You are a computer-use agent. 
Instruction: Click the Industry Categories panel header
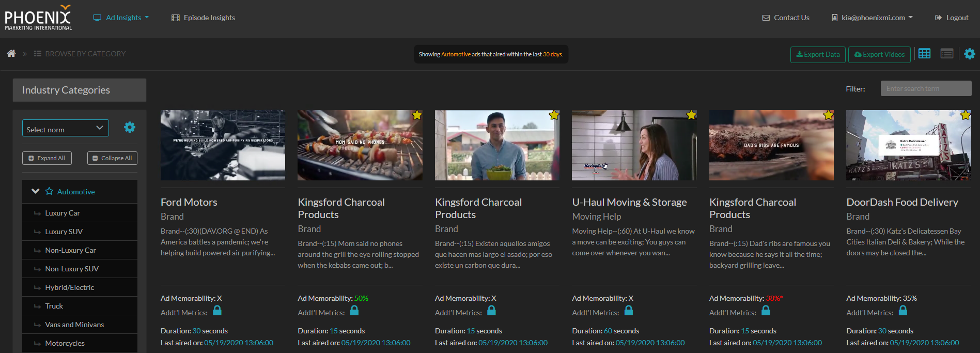pyautogui.click(x=80, y=90)
